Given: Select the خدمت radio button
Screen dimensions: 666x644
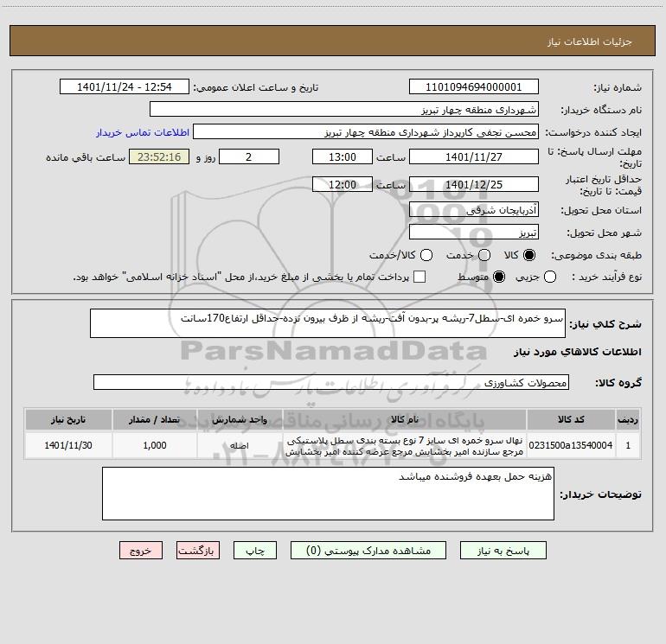Looking at the screenshot, I should tap(484, 255).
